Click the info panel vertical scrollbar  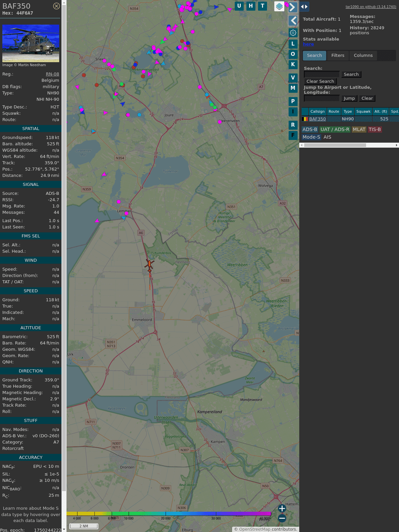(x=64, y=248)
